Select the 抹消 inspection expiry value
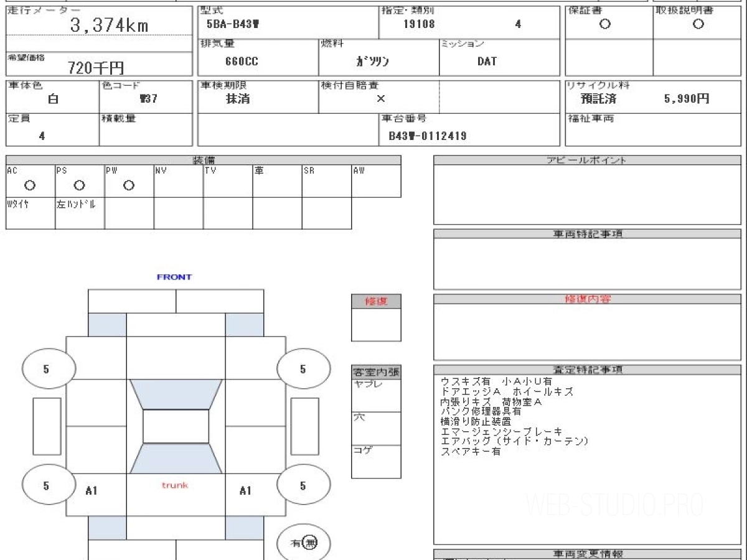Image resolution: width=747 pixels, height=560 pixels. pos(238,99)
